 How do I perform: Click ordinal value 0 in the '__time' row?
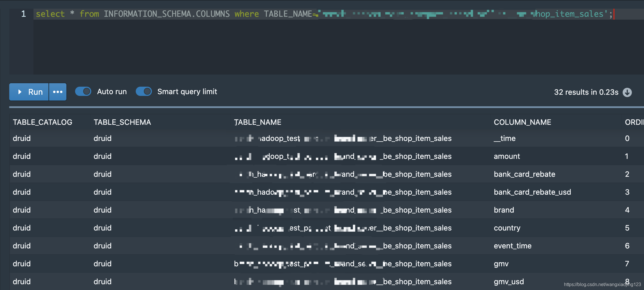pos(627,138)
